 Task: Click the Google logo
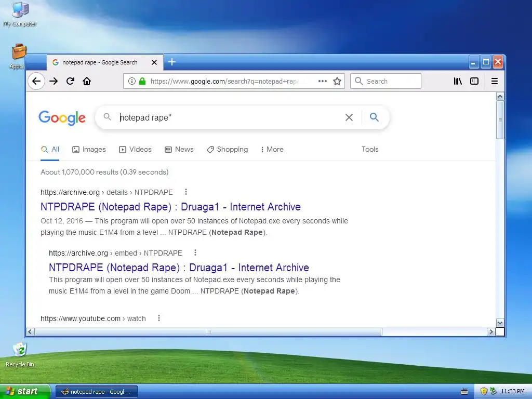pyautogui.click(x=62, y=118)
